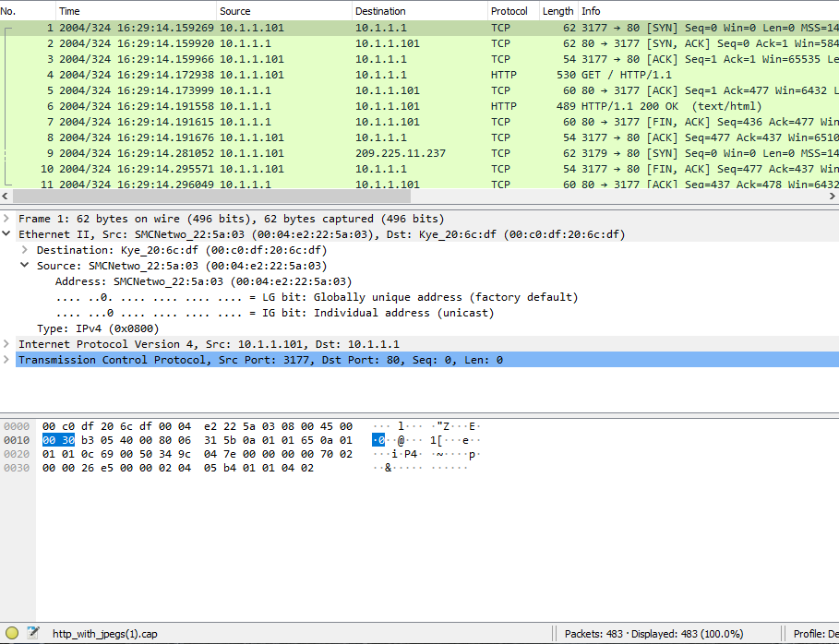Image resolution: width=839 pixels, height=644 pixels.
Task: Click hex offset 0020 label
Action: (x=17, y=454)
